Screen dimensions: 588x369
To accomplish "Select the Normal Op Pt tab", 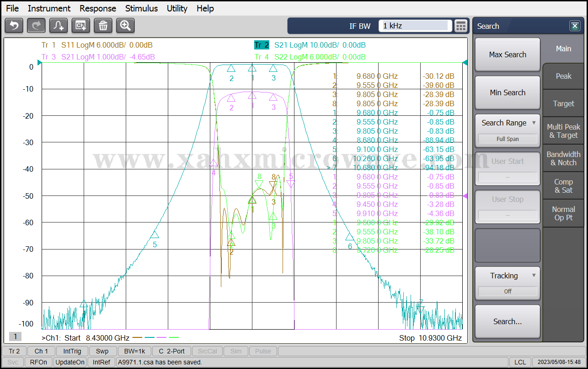I will 563,213.
